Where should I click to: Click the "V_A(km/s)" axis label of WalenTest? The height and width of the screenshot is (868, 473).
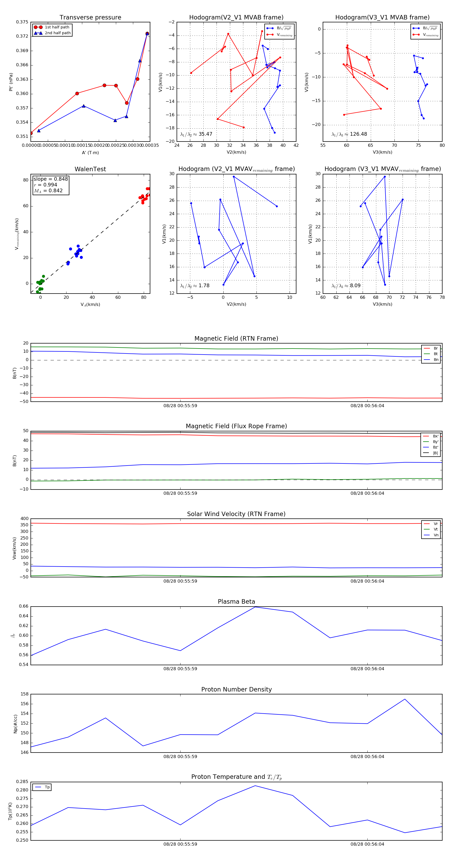point(90,305)
